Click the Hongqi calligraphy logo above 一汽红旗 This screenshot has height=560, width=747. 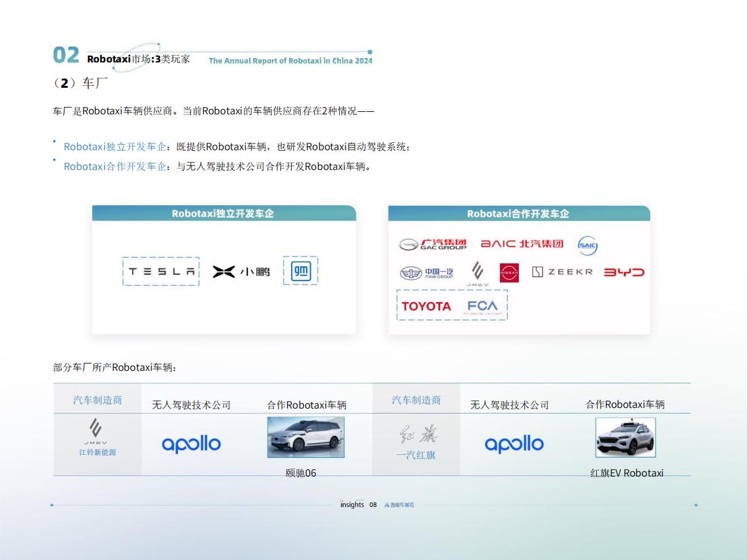pos(418,435)
